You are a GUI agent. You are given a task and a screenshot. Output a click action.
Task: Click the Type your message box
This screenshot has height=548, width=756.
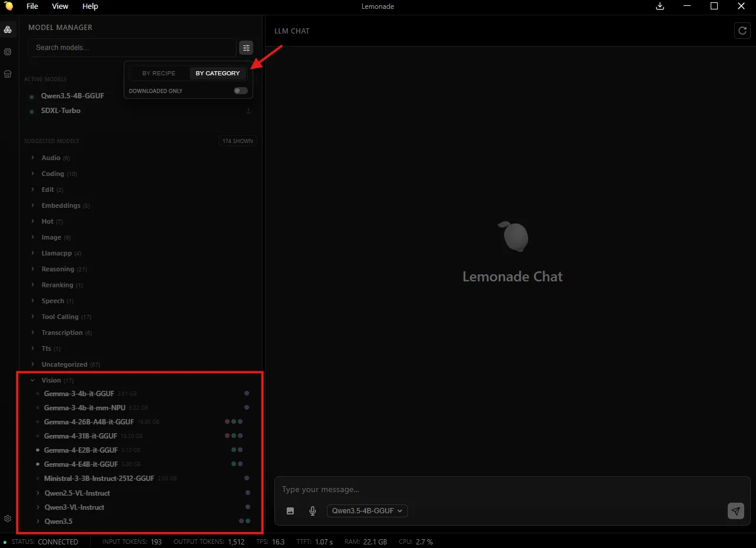[x=512, y=490]
